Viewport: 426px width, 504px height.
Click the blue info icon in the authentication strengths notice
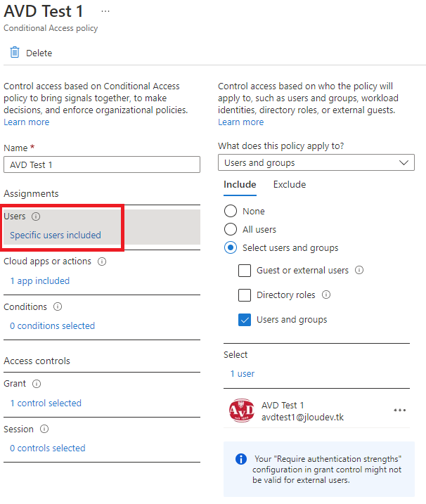[241, 459]
